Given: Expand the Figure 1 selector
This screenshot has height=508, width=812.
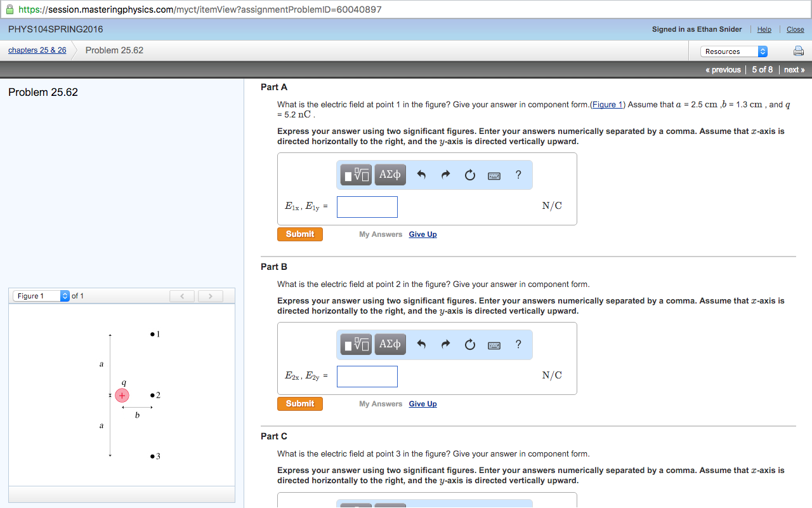Looking at the screenshot, I should tap(41, 296).
